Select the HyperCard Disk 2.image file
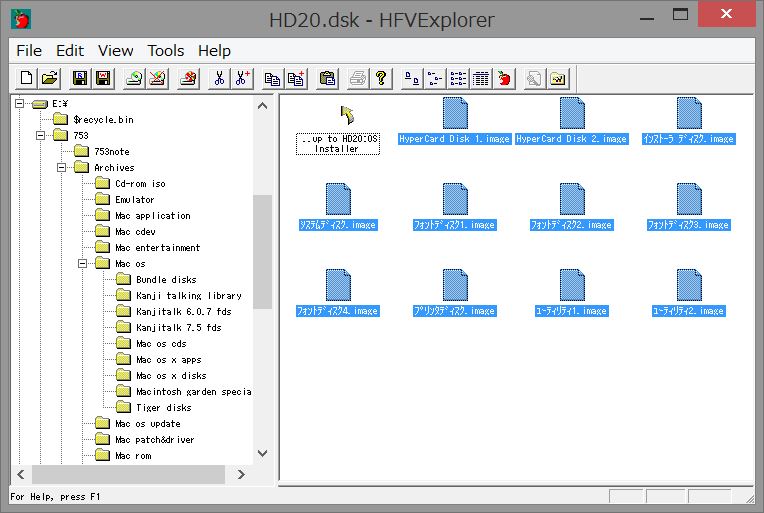 572,122
